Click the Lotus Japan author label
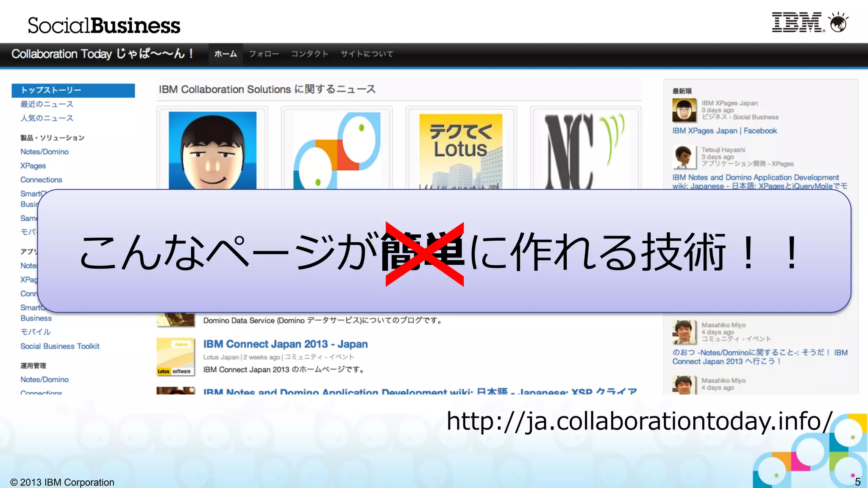Viewport: 868px width, 488px height. [x=221, y=357]
